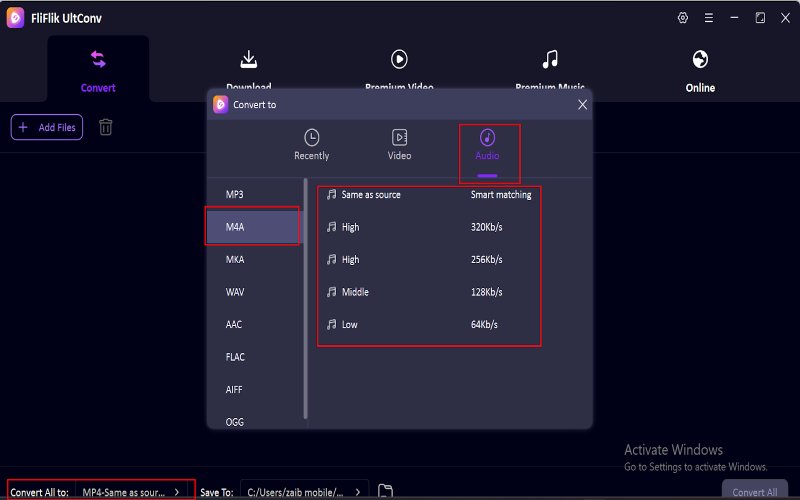Close the Convert to dialog
The height and width of the screenshot is (500, 800).
coord(582,105)
